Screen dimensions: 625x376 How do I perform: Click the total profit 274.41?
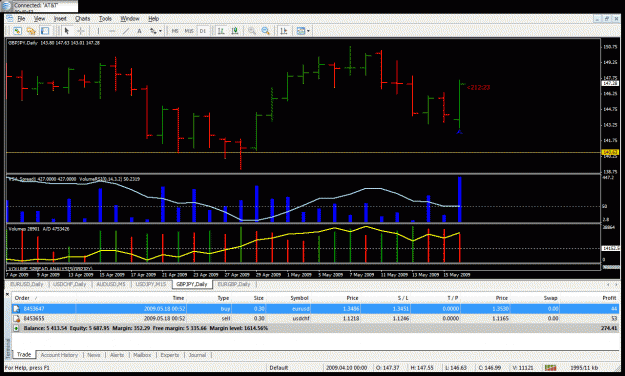tap(609, 328)
